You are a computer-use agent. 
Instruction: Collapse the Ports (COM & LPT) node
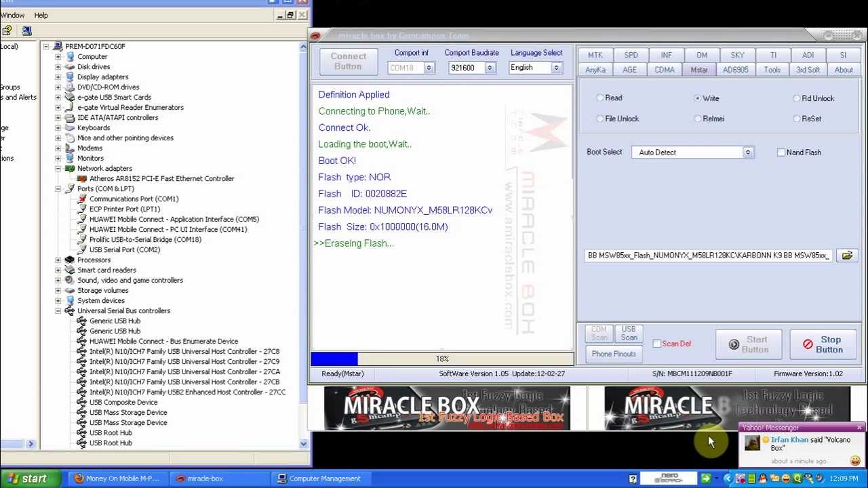click(x=58, y=188)
